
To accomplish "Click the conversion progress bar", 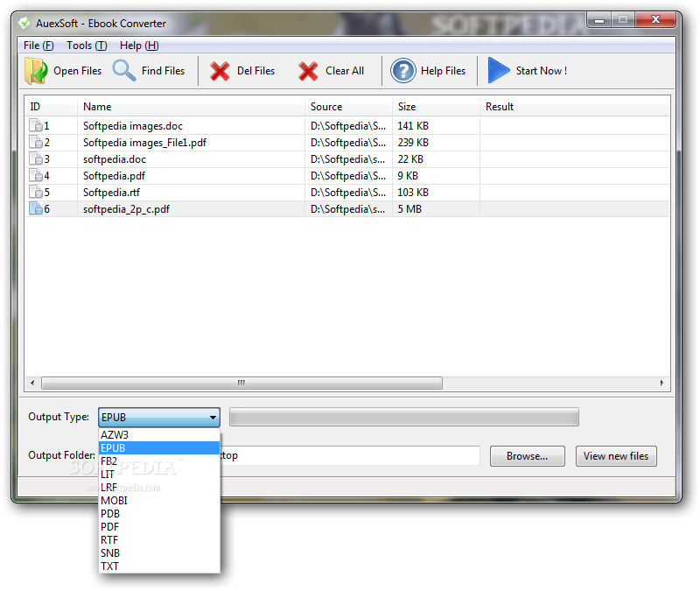I will (404, 417).
